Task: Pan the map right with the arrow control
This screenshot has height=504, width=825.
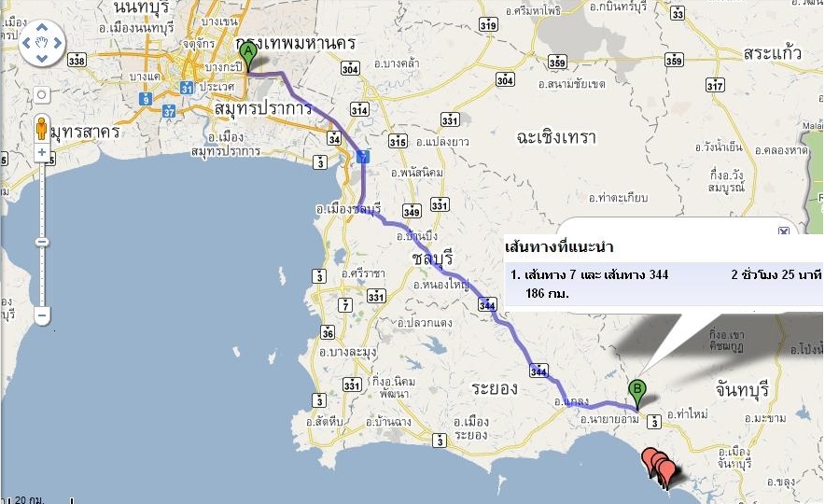Action: [x=57, y=43]
